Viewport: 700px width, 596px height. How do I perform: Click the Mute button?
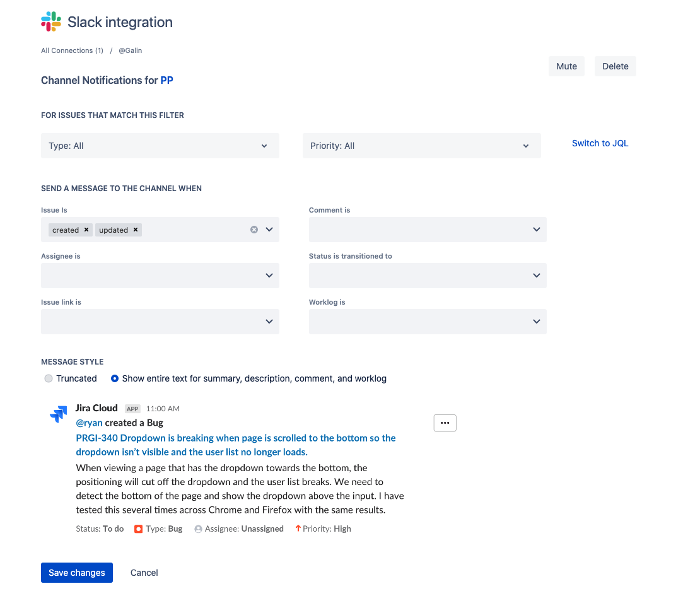566,66
